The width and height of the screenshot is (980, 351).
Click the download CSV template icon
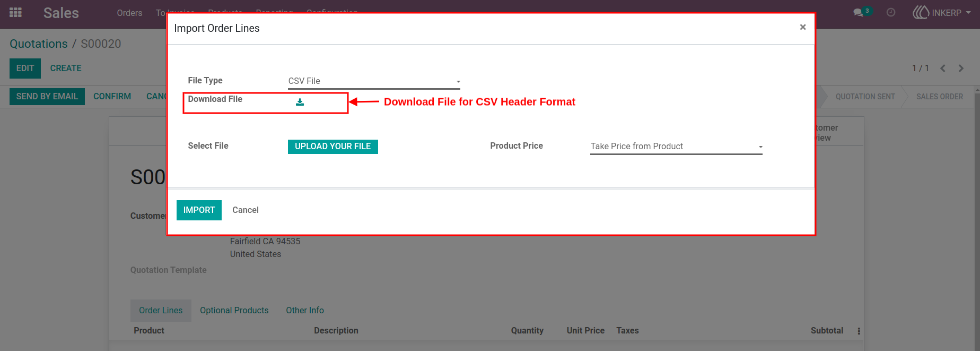300,102
